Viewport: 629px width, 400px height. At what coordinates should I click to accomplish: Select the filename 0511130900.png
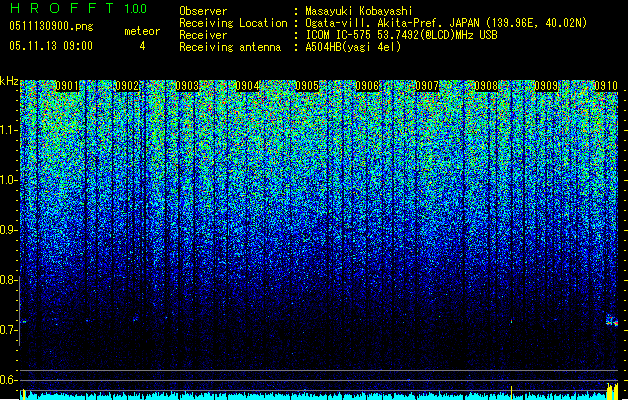pyautogui.click(x=51, y=26)
